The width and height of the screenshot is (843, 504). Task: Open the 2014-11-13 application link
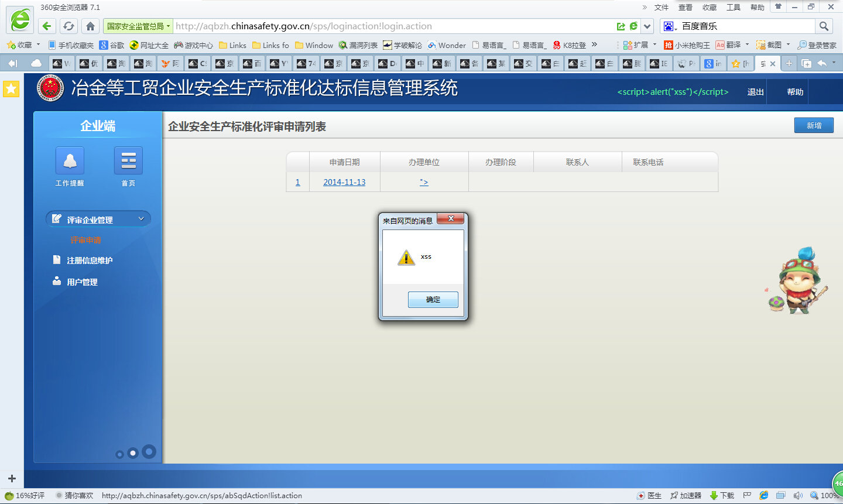[344, 182]
